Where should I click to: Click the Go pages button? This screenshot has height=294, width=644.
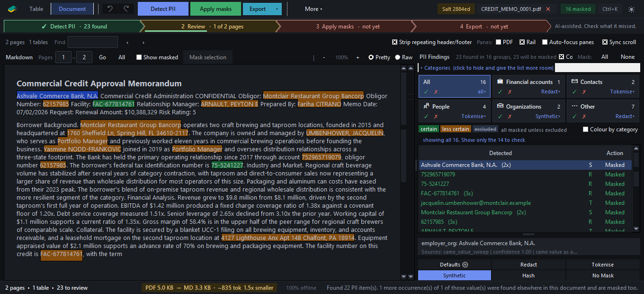102,57
